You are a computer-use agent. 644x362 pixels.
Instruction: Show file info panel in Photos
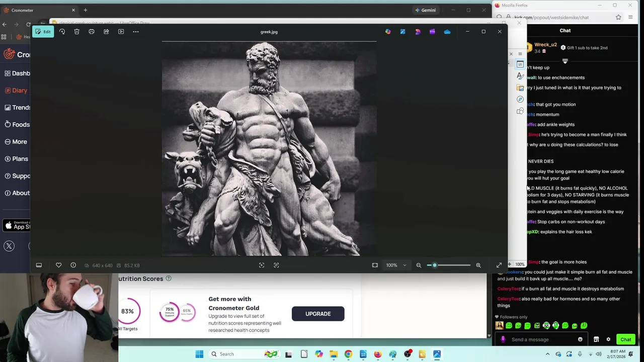click(73, 265)
